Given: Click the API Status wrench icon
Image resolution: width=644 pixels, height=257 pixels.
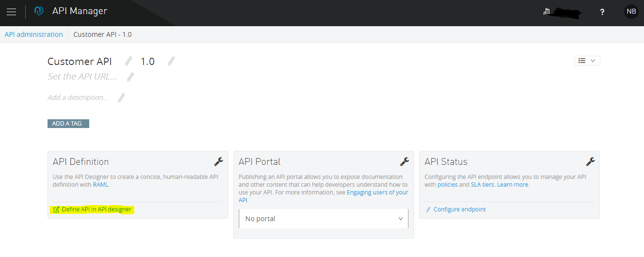Looking at the screenshot, I should [590, 161].
